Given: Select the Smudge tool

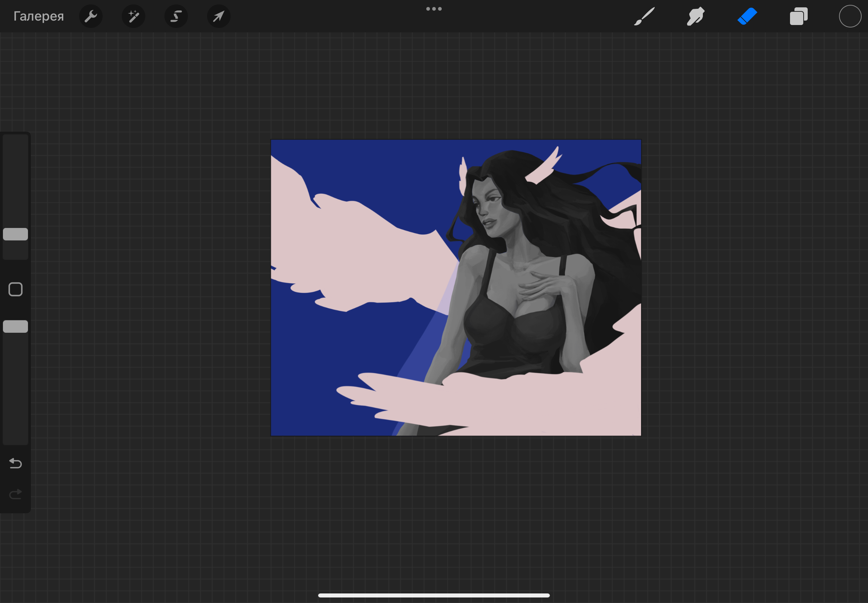Looking at the screenshot, I should [x=696, y=16].
